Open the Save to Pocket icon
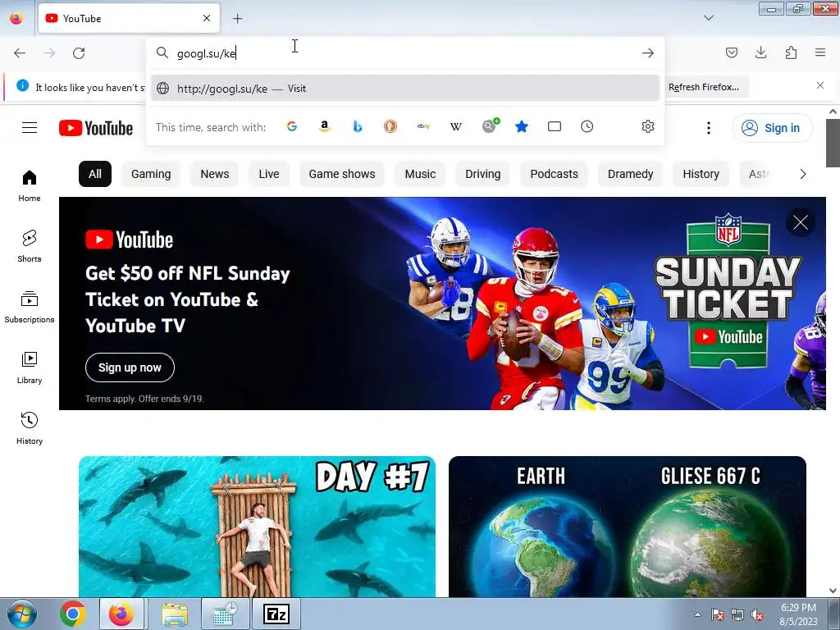 [731, 52]
